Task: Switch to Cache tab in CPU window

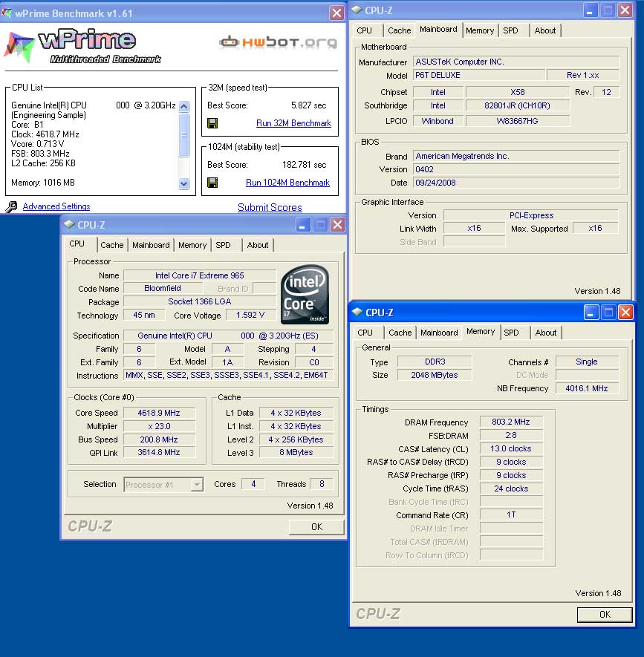Action: pyautogui.click(x=111, y=245)
